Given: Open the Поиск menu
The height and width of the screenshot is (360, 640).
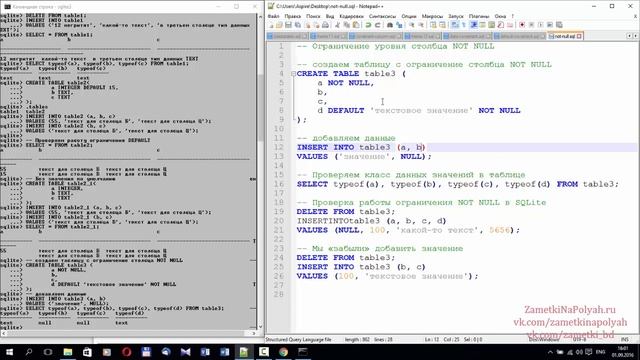Looking at the screenshot, I should click(x=313, y=16).
